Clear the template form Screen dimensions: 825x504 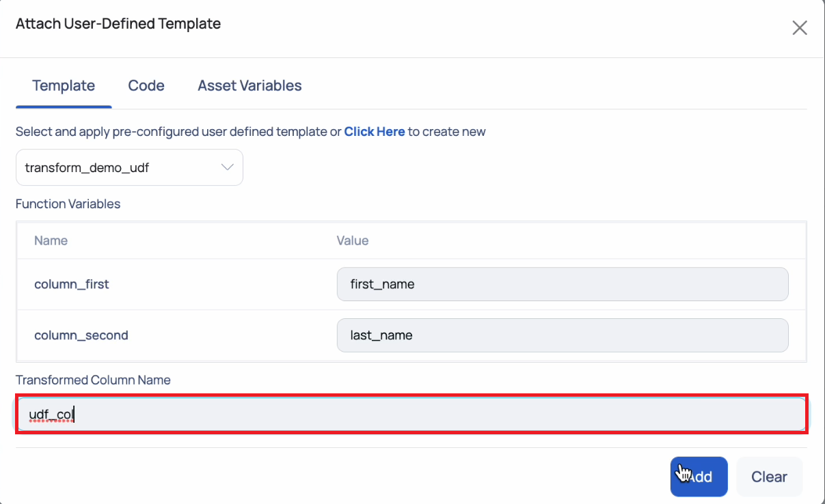tap(769, 477)
